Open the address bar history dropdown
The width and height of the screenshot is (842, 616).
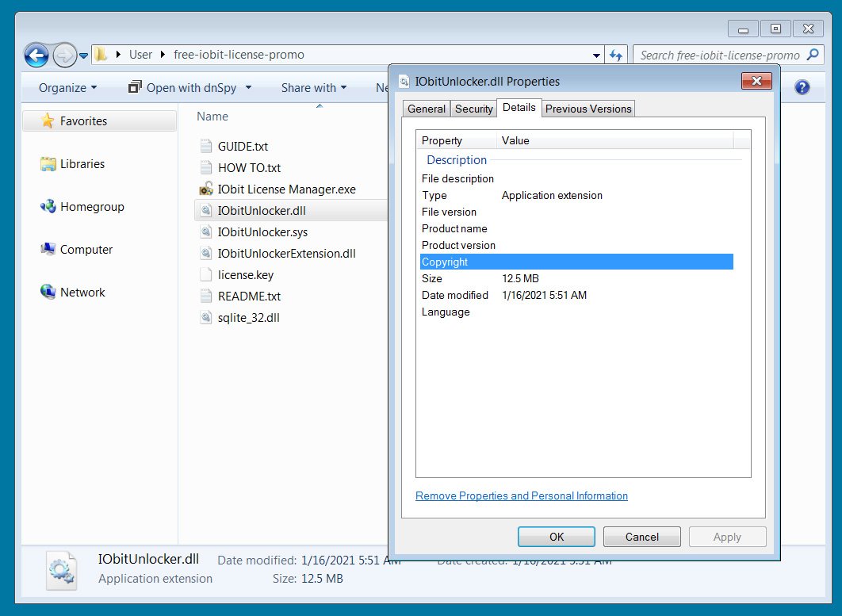[597, 55]
